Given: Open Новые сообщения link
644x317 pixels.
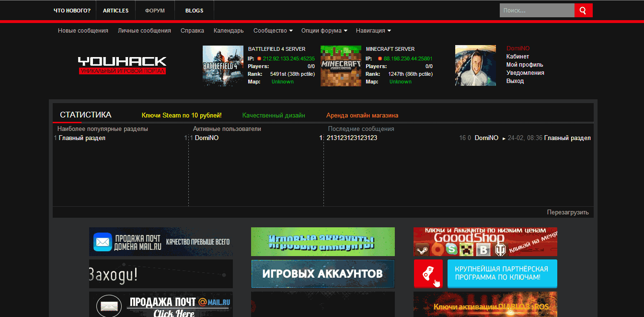Looking at the screenshot, I should pyautogui.click(x=83, y=31).
